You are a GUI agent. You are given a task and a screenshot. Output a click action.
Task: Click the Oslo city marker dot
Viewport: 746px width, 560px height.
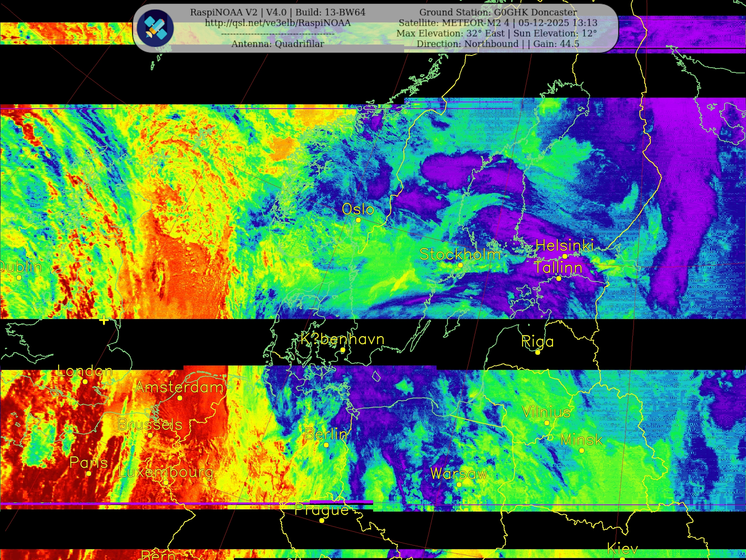(x=358, y=220)
